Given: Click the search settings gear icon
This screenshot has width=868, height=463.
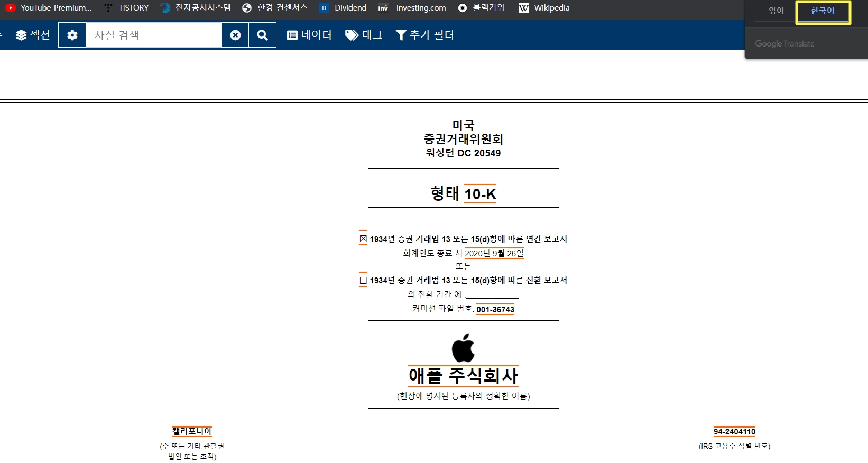Looking at the screenshot, I should click(72, 35).
